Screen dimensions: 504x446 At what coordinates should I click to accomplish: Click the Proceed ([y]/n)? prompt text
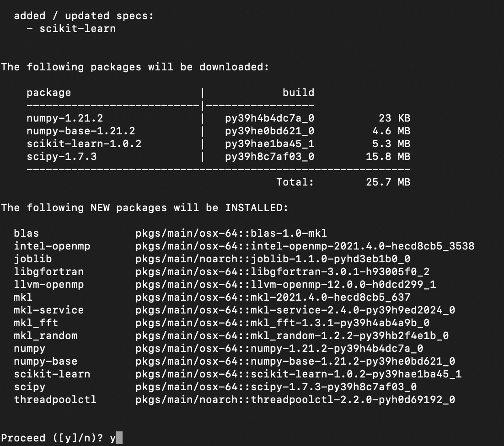pos(52,438)
